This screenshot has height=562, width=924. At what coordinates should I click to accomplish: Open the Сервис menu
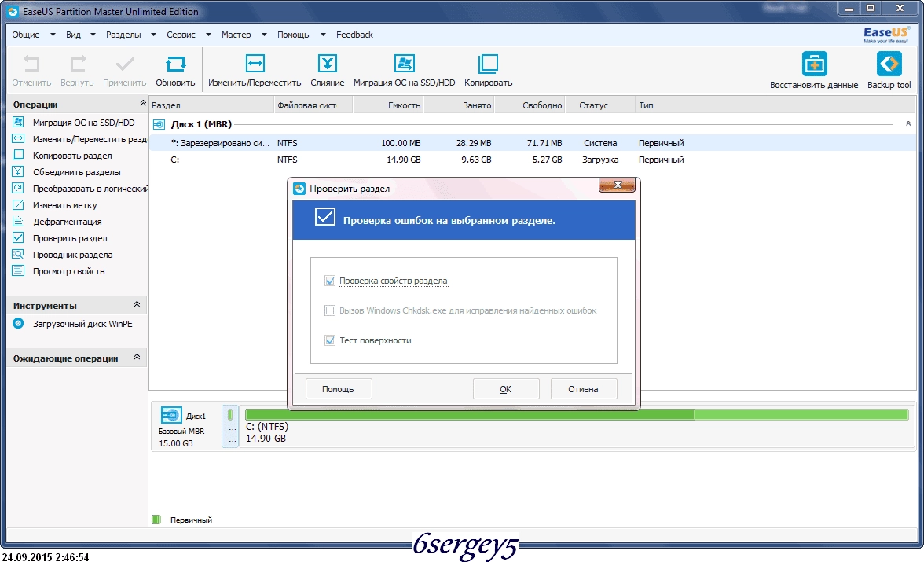tap(181, 35)
